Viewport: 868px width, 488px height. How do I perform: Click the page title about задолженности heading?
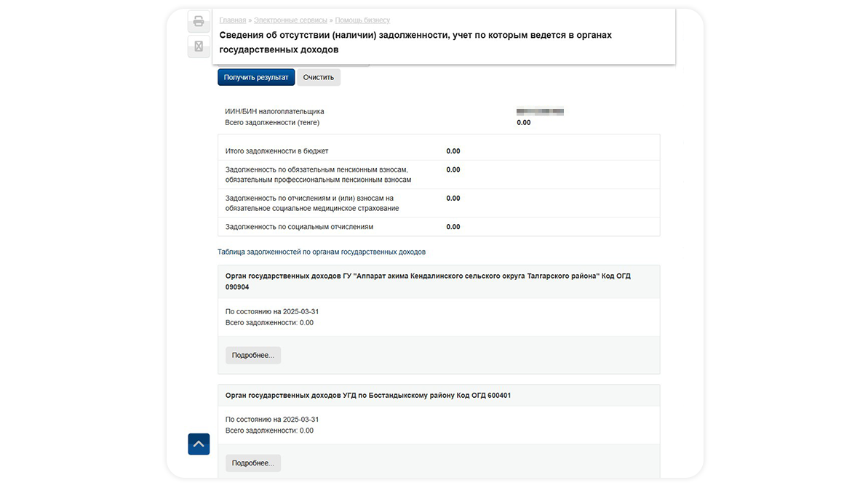pyautogui.click(x=415, y=42)
